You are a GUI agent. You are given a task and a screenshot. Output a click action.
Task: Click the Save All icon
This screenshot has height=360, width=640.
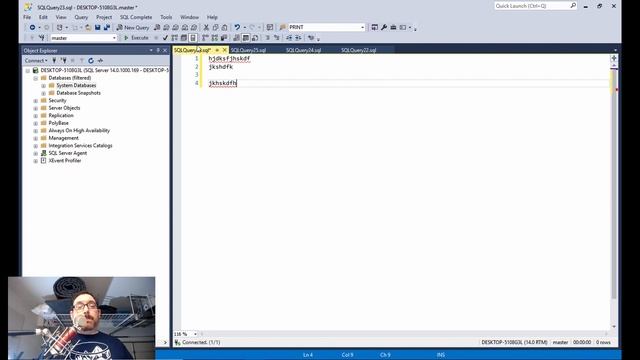coord(107,27)
